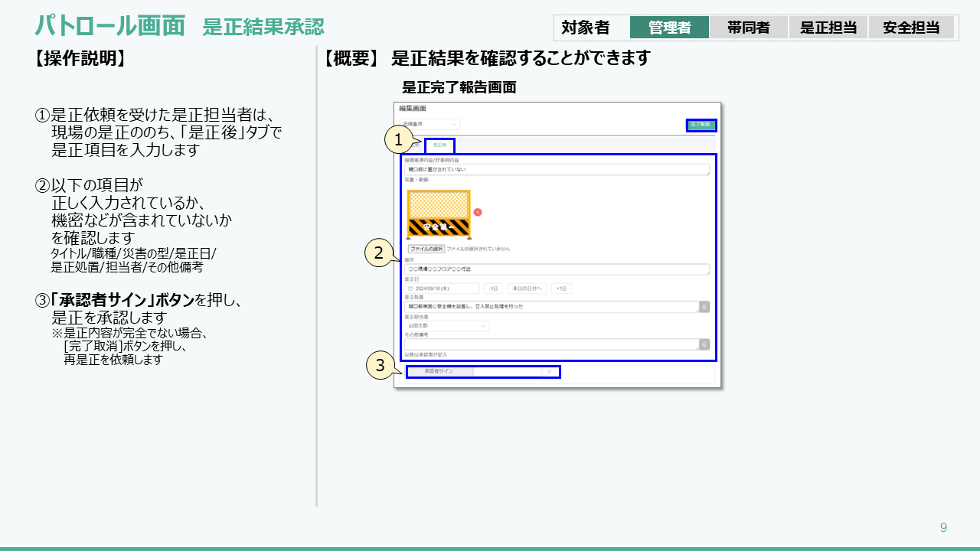Screen dimensions: 980x551
Task: Click microphone icon beside 是正処置 field
Action: (x=704, y=306)
